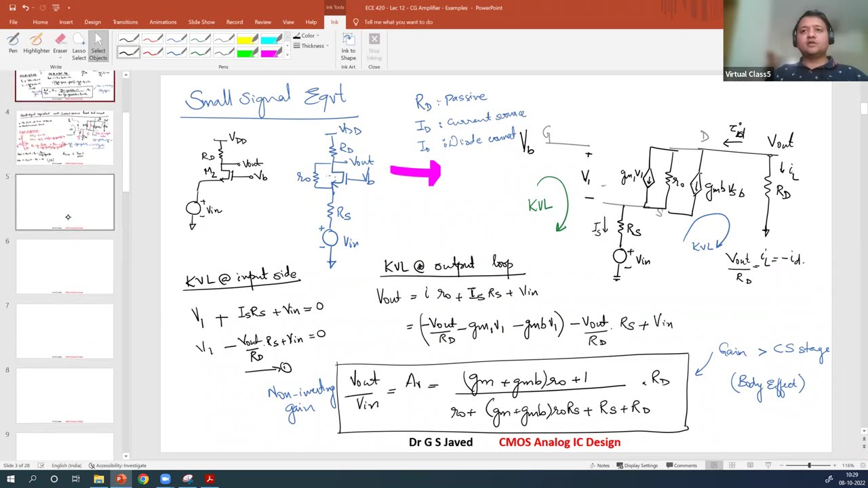Image resolution: width=868 pixels, height=488 pixels.
Task: Select the bright green highlighter pen
Action: tap(248, 52)
